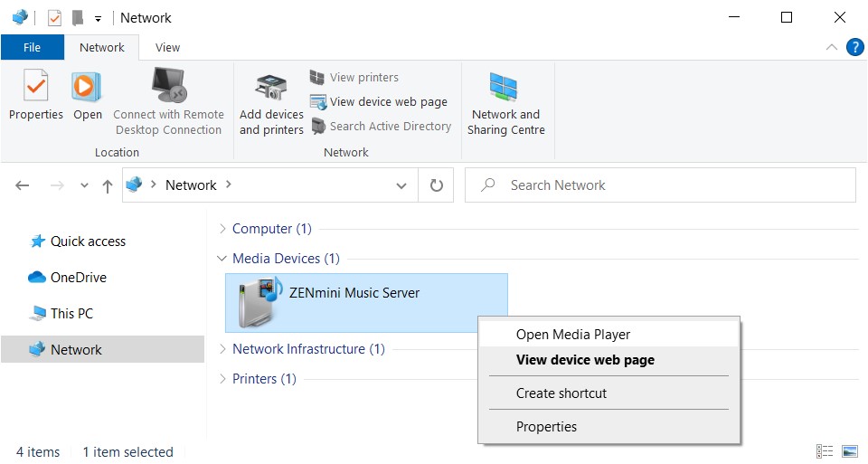Open the Customize Quick Access Toolbar dropdown
This screenshot has width=868, height=464.
point(98,19)
